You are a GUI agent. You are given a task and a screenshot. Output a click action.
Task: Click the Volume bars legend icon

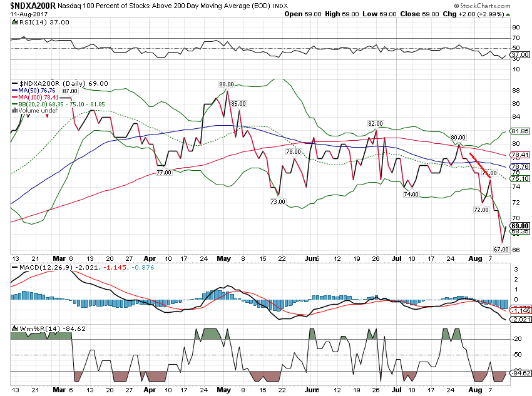coord(14,111)
